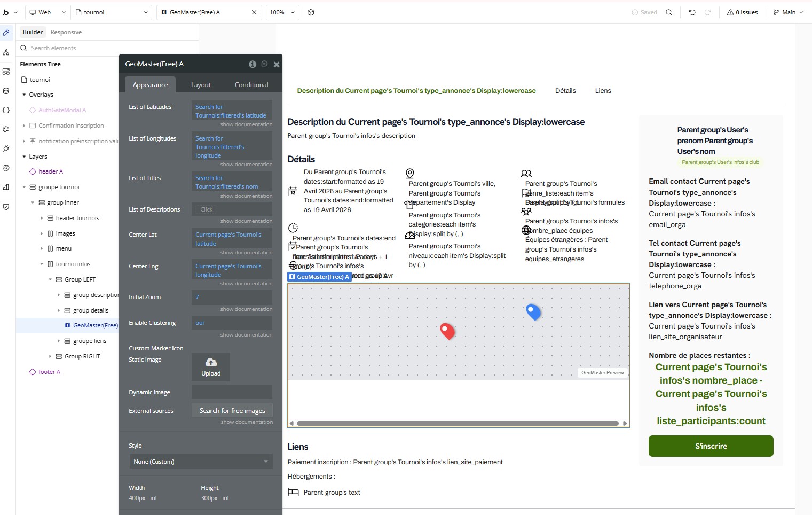The width and height of the screenshot is (812, 515).
Task: Expand the images tree node
Action: 42,233
